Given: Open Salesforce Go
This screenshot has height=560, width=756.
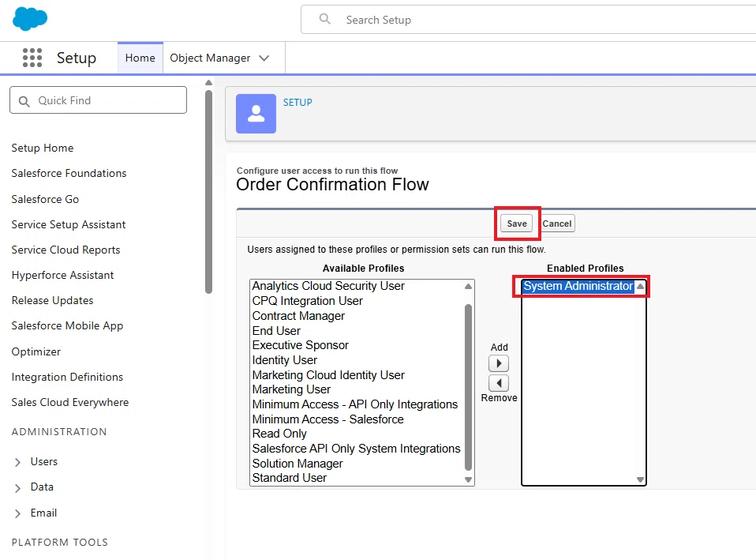Looking at the screenshot, I should point(45,199).
